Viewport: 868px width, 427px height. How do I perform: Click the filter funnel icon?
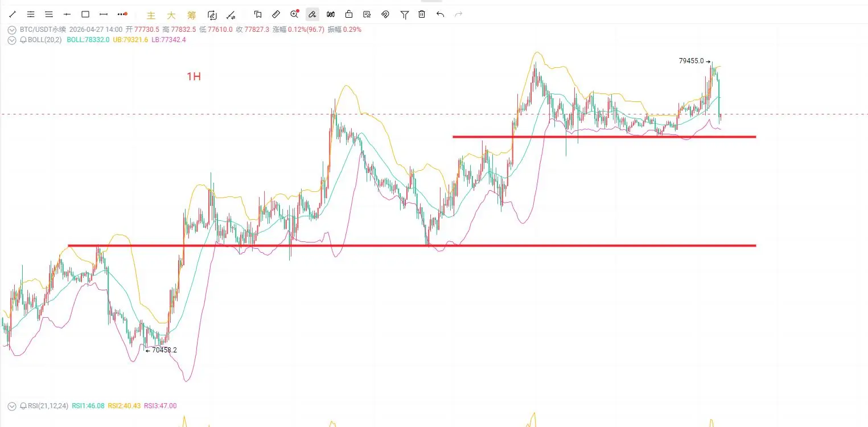tap(404, 14)
